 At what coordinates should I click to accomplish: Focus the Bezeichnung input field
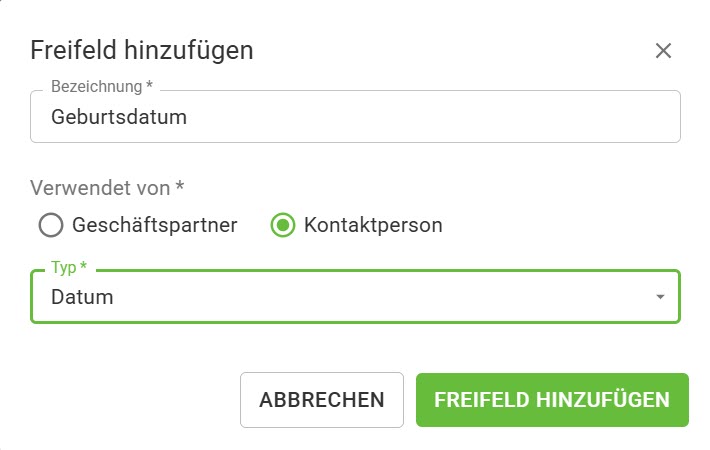(x=355, y=117)
